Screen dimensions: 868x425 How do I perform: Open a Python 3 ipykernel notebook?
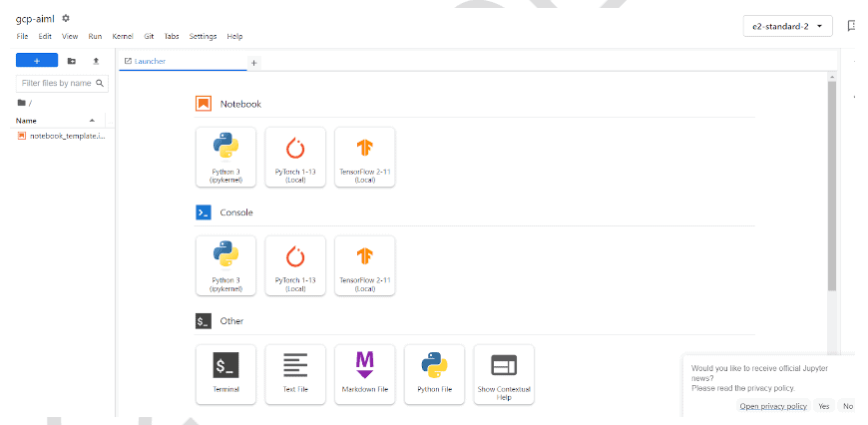[x=225, y=156]
